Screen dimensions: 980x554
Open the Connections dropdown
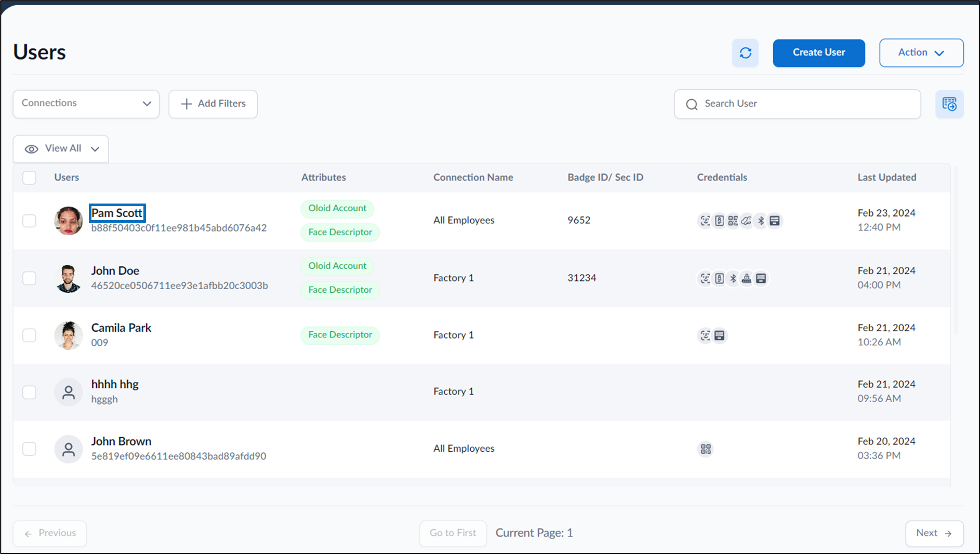[86, 104]
